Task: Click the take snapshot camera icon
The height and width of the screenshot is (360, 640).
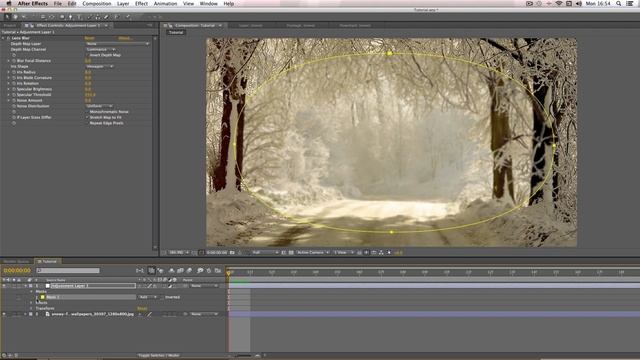Action: [232, 253]
